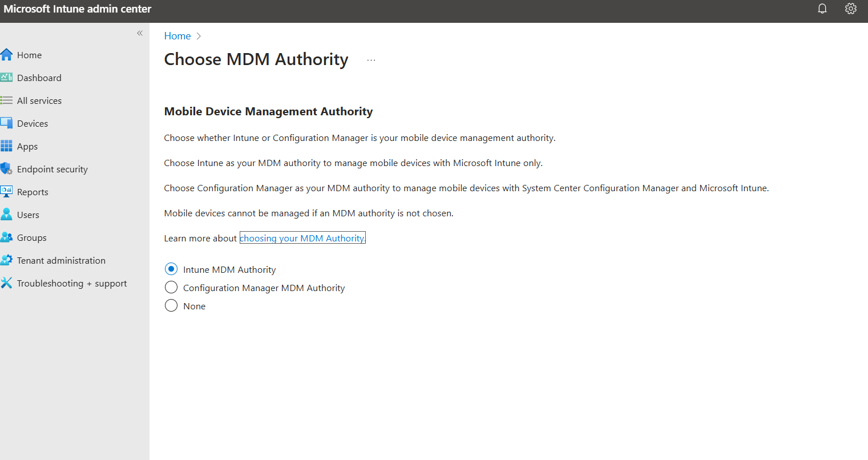Select Configuration Manager MDM Authority option
This screenshot has height=460, width=868.
point(171,287)
